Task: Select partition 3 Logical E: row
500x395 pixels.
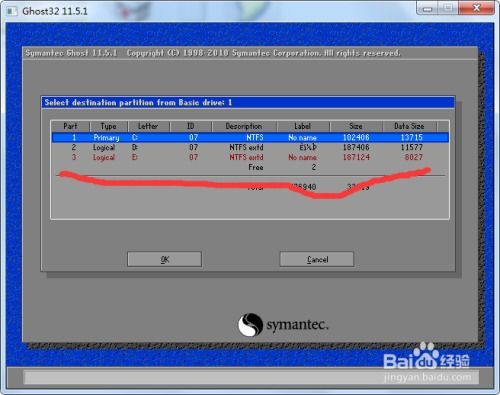Action: click(x=250, y=157)
